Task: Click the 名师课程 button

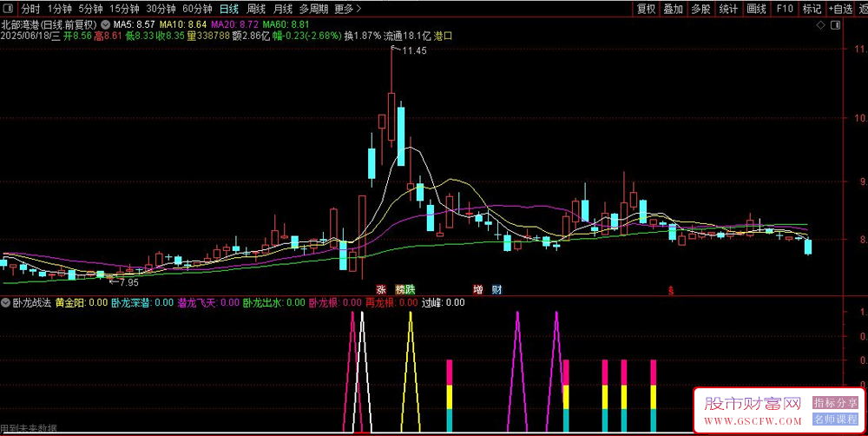Action: pyautogui.click(x=835, y=419)
